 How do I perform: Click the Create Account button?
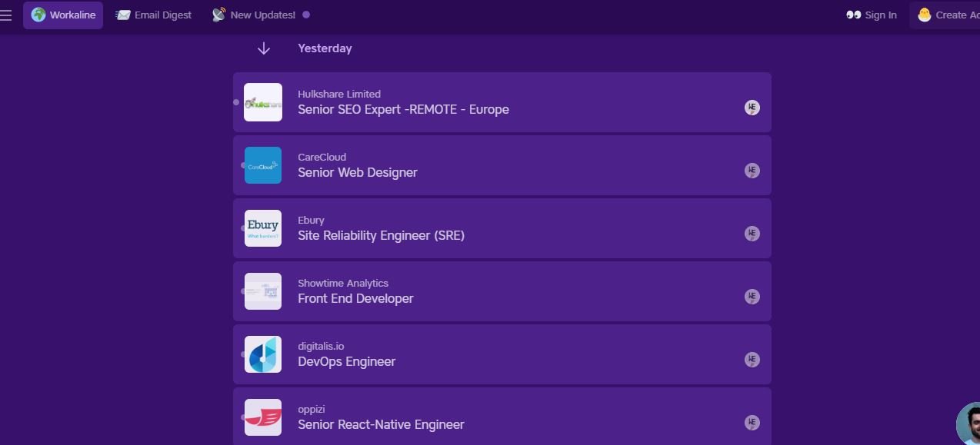tap(945, 15)
